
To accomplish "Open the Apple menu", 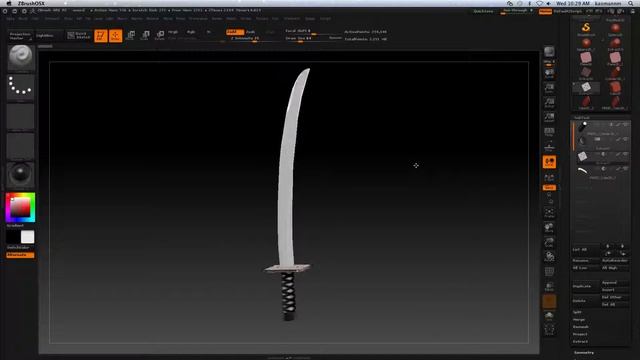I will [x=9, y=3].
